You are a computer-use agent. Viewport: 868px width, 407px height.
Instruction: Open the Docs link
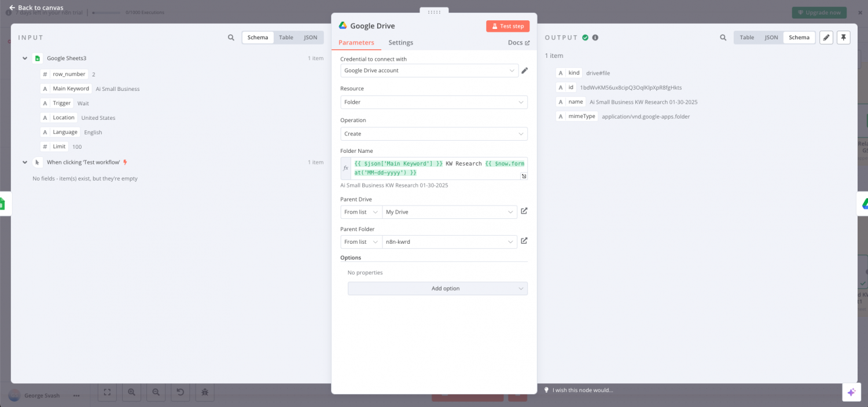518,42
